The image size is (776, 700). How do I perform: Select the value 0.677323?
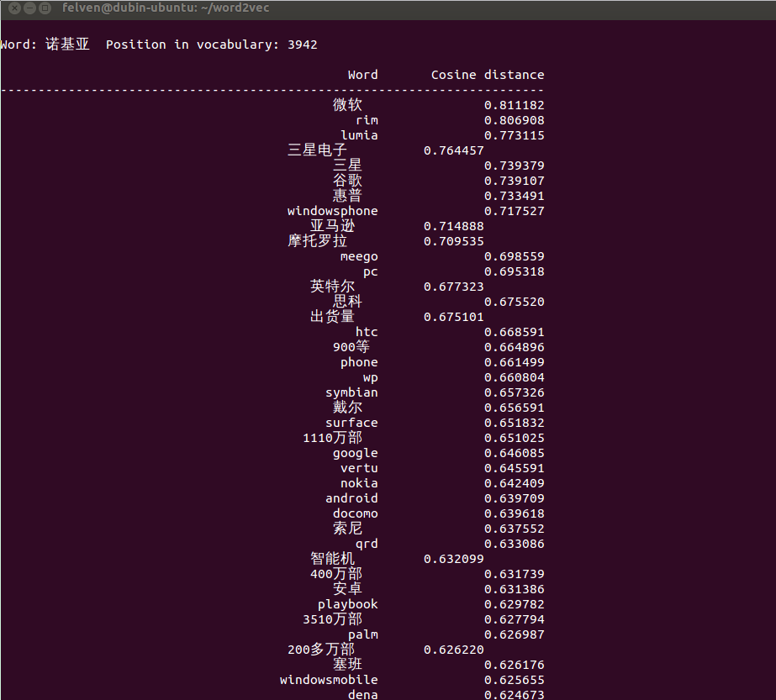tap(454, 287)
